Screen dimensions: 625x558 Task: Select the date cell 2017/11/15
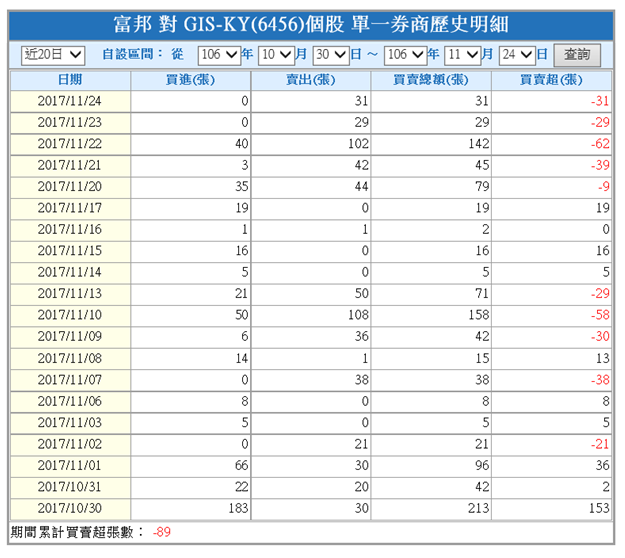70,251
